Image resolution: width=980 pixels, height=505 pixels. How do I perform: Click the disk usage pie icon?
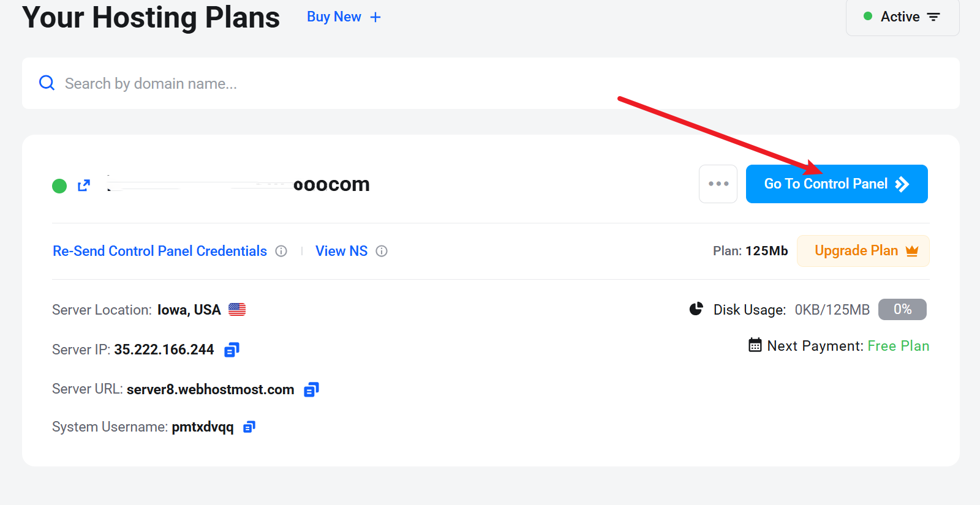[696, 309]
